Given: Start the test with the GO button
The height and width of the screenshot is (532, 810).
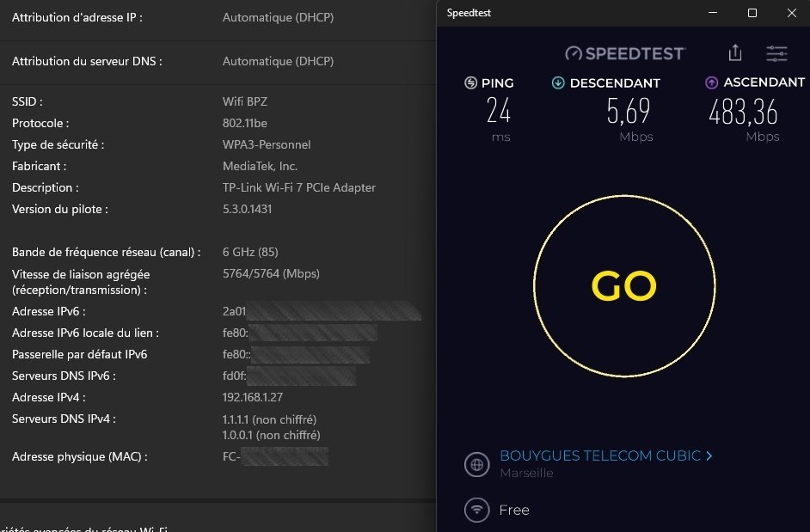Looking at the screenshot, I should (x=624, y=286).
